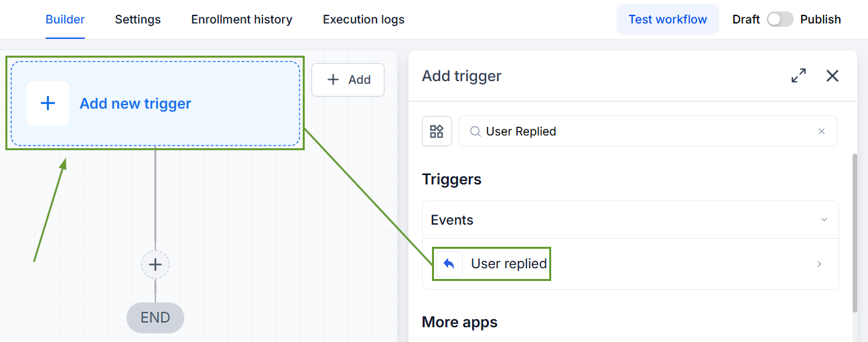Click the trigger panel vertical scrollbar
The width and height of the screenshot is (868, 342).
click(855, 233)
